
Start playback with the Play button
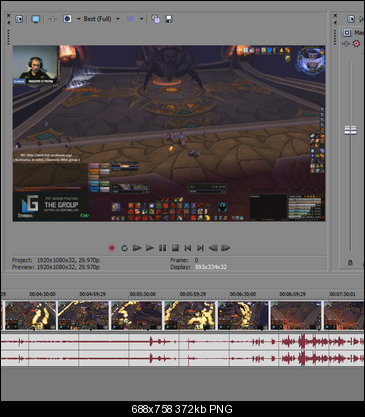pyautogui.click(x=150, y=248)
